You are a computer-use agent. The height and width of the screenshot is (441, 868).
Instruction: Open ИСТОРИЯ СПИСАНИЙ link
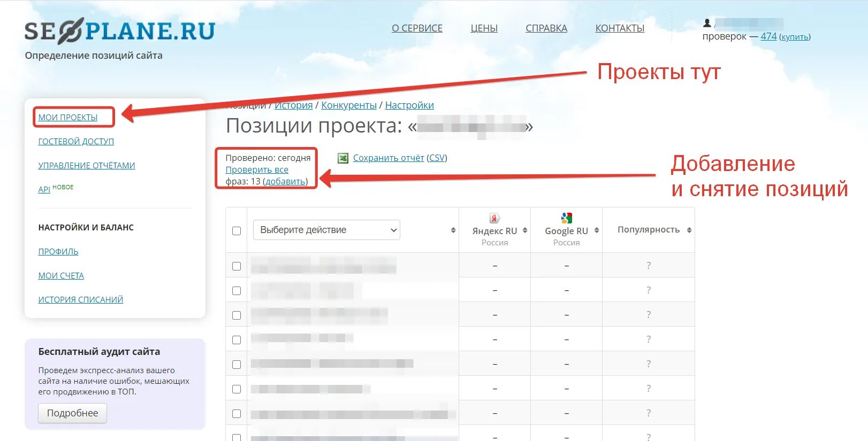click(81, 299)
